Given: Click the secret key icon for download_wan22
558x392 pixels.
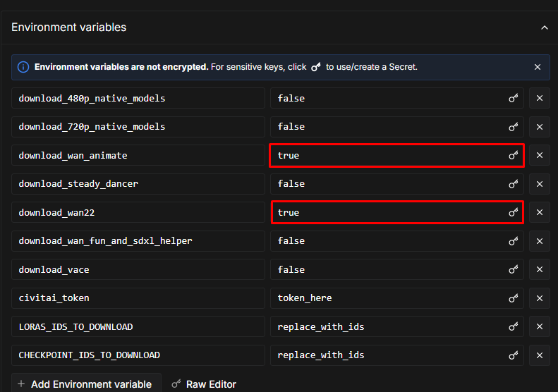Looking at the screenshot, I should [514, 212].
